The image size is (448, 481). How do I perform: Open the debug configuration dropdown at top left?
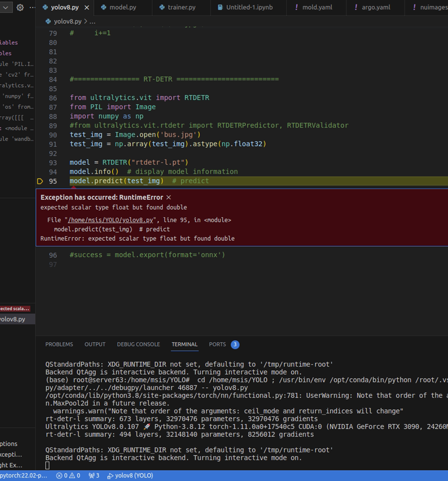[x=6, y=8]
